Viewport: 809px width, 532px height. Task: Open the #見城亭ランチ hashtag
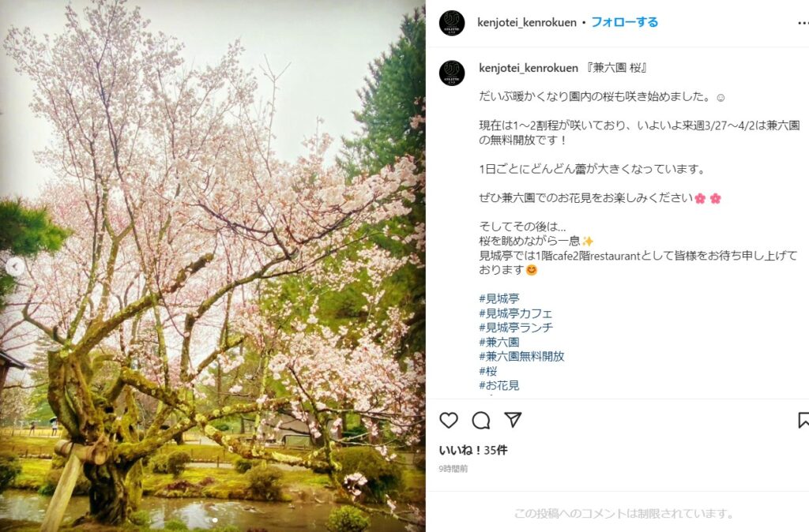pyautogui.click(x=515, y=328)
